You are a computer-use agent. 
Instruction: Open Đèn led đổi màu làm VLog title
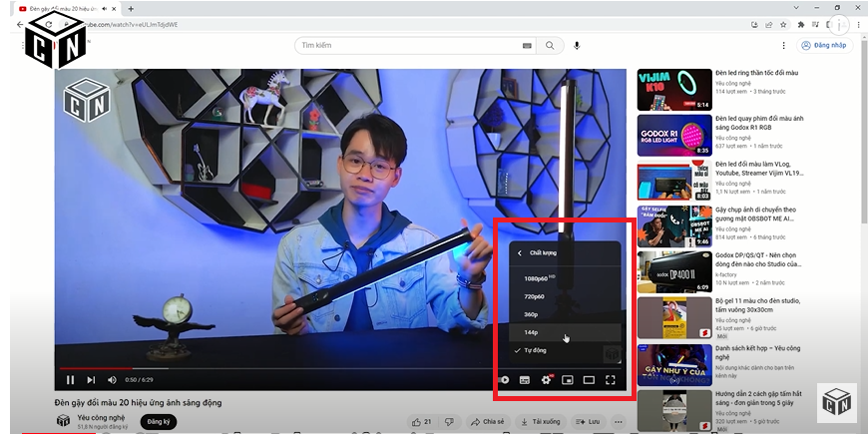tap(759, 169)
